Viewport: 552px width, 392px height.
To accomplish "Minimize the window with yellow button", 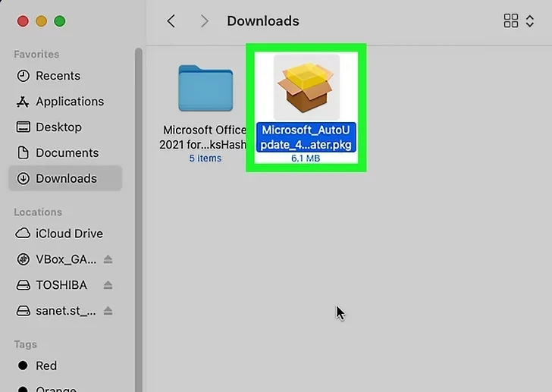I will [x=41, y=21].
